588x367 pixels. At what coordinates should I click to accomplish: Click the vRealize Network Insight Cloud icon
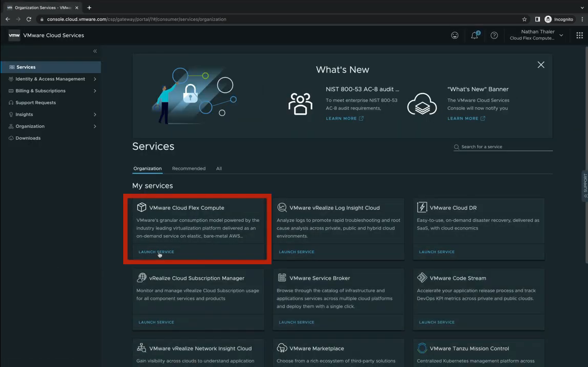[x=141, y=348]
